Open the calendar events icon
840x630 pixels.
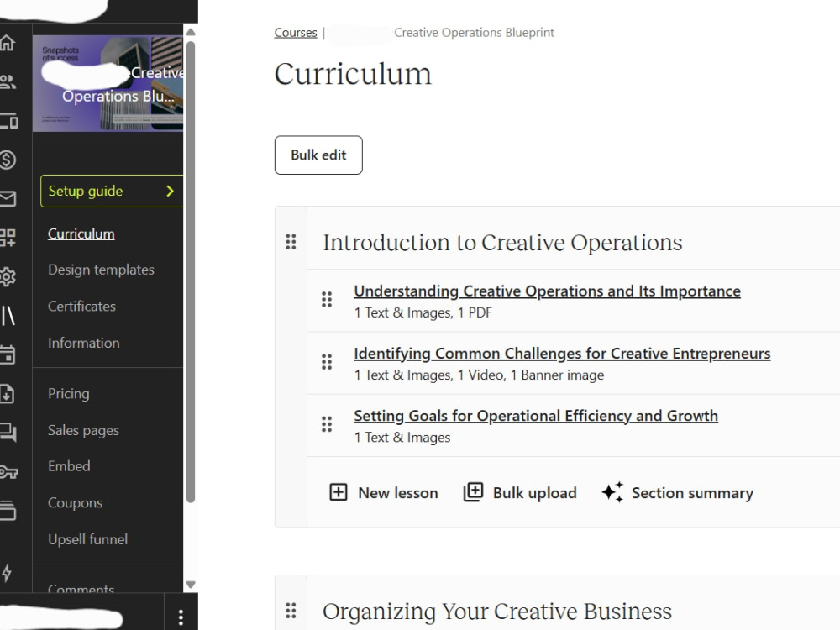tap(8, 354)
